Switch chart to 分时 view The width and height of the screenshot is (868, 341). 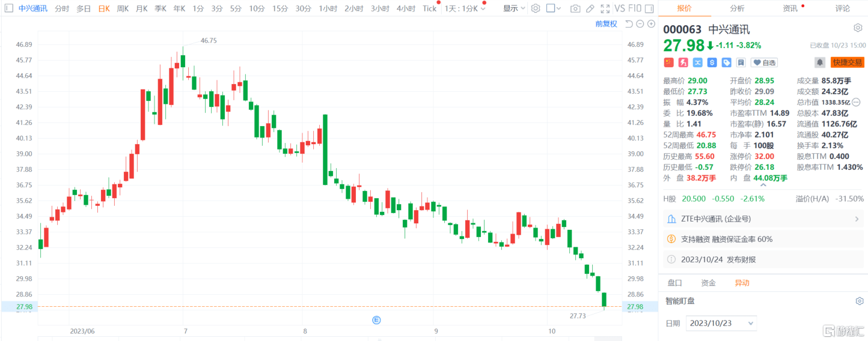(62, 9)
